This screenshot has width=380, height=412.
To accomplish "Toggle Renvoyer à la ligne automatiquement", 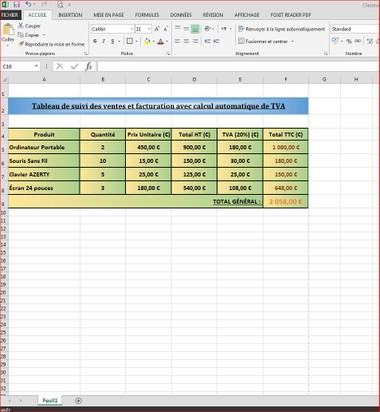I will (x=281, y=29).
